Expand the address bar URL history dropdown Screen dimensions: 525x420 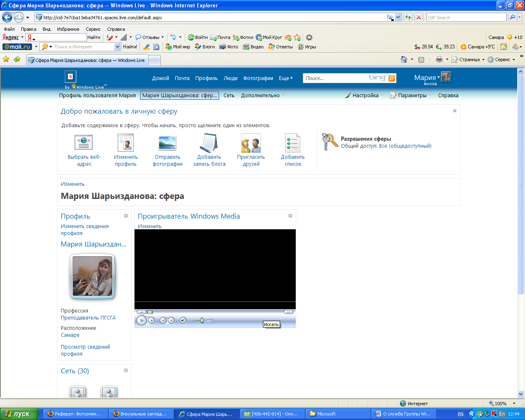click(398, 17)
